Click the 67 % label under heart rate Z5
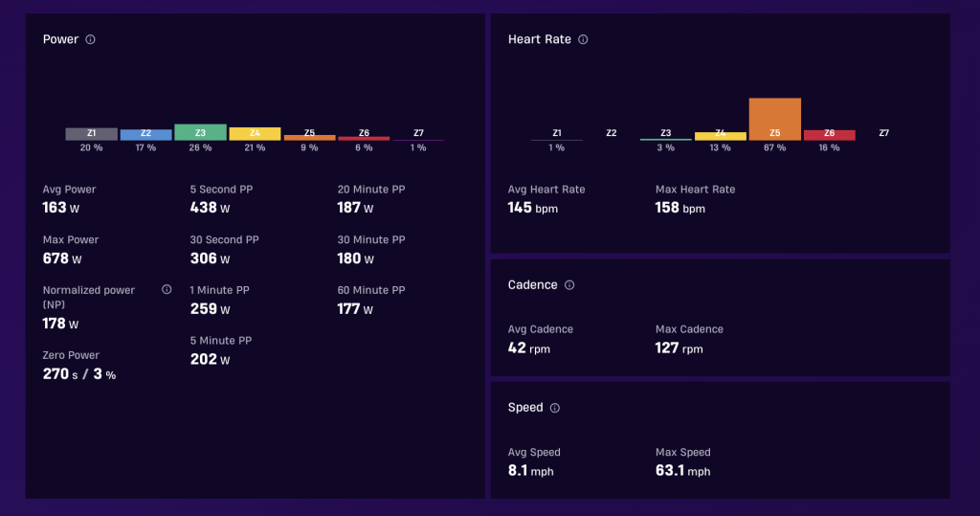 point(774,147)
